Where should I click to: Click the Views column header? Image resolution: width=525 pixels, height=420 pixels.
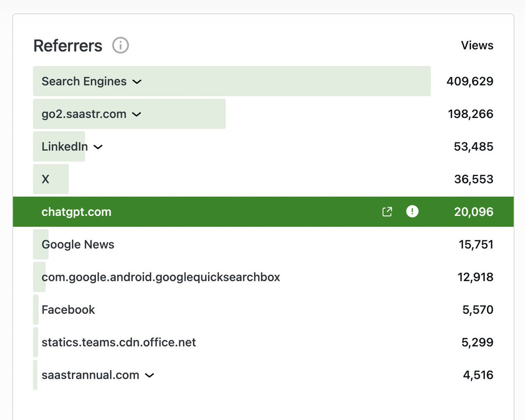click(477, 45)
